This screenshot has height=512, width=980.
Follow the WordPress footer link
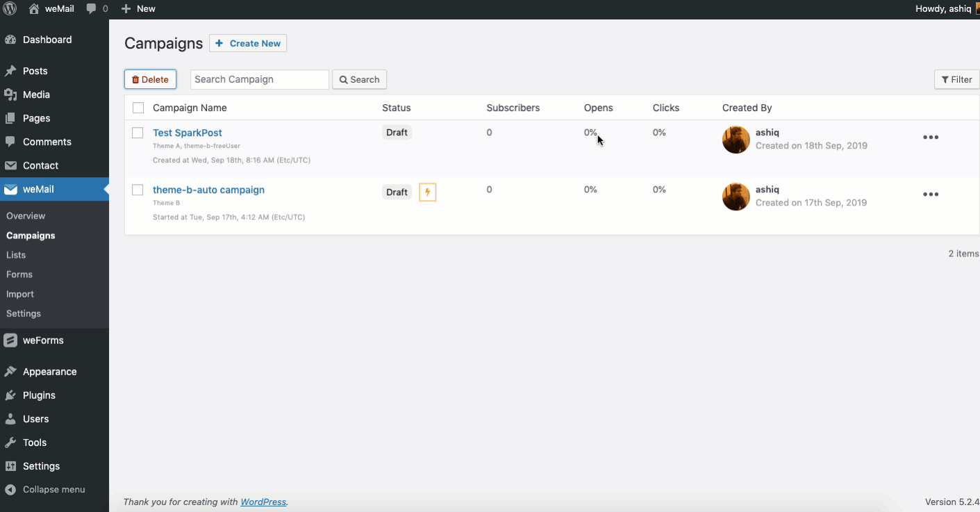pos(263,502)
